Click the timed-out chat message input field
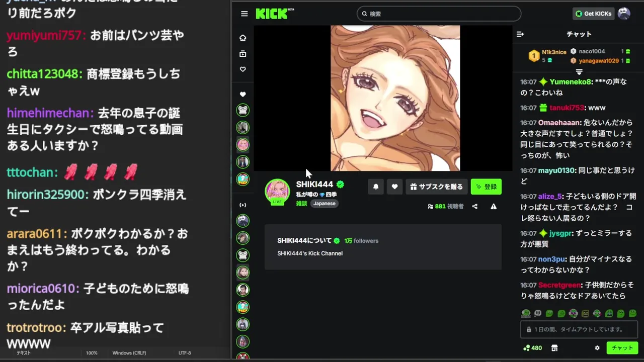 [x=579, y=330]
